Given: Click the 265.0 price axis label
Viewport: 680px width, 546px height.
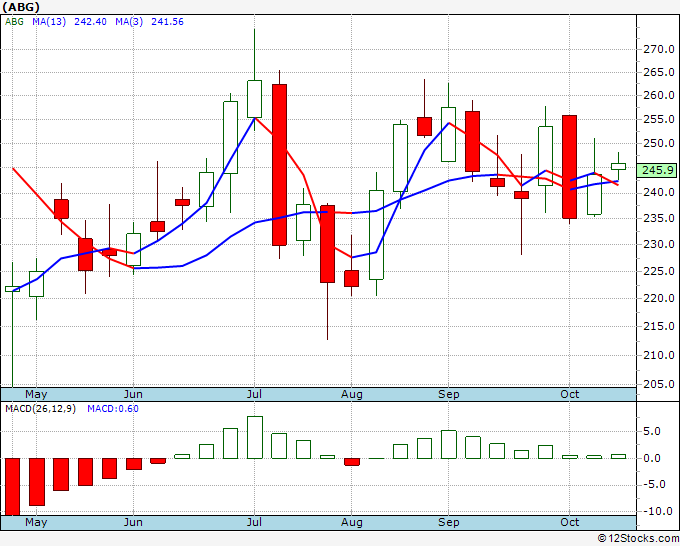Looking at the screenshot, I should click(658, 72).
